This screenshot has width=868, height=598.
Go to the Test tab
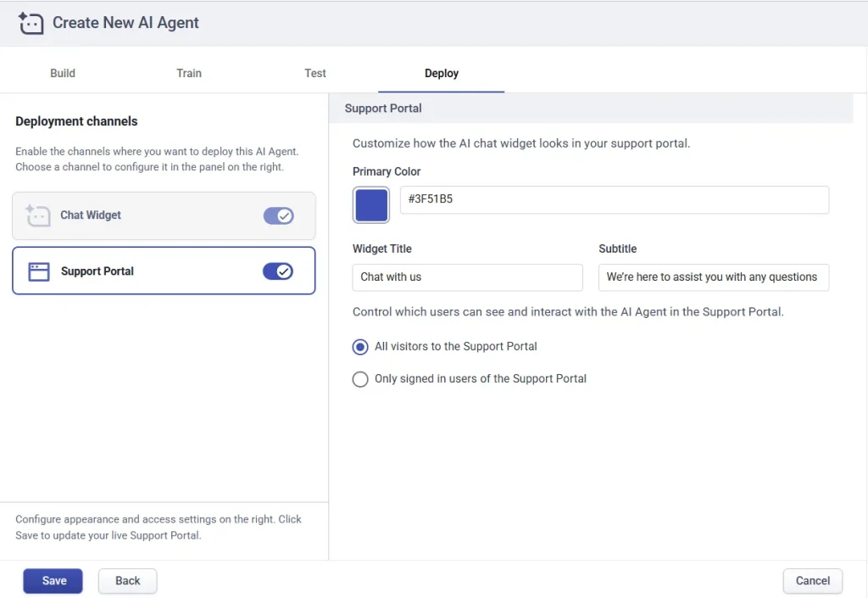click(x=315, y=73)
